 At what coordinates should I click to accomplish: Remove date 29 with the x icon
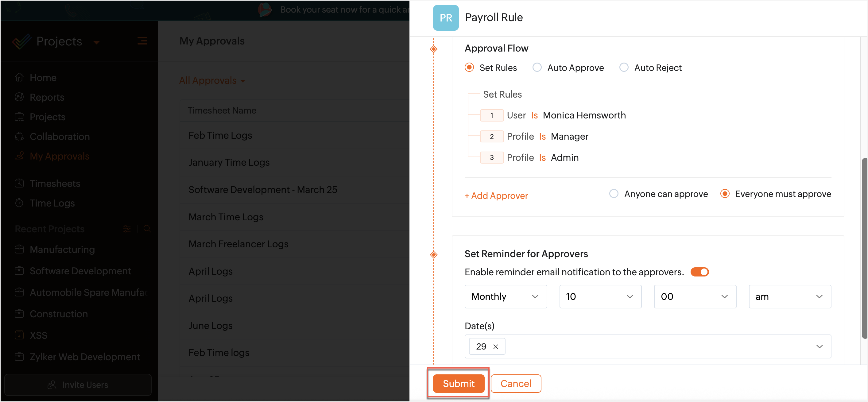pyautogui.click(x=495, y=346)
